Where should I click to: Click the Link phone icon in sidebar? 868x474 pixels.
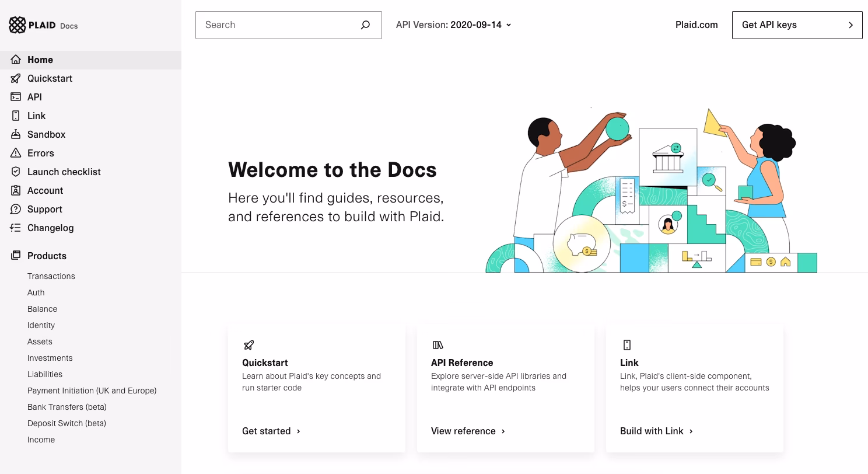[16, 116]
